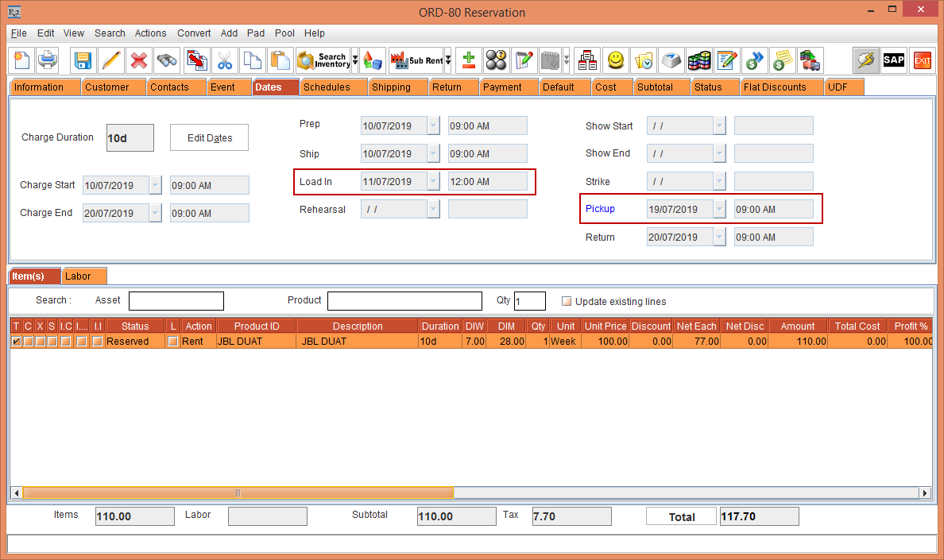The height and width of the screenshot is (560, 944).
Task: Toggle the S column checkbox for JBL DUAT
Action: click(52, 341)
